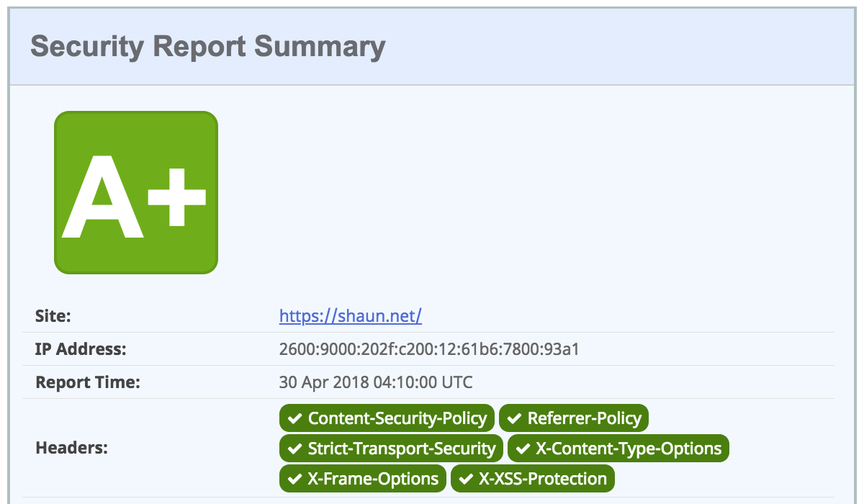864x504 pixels.
Task: Click the Security Report Summary heading
Action: pos(208,47)
